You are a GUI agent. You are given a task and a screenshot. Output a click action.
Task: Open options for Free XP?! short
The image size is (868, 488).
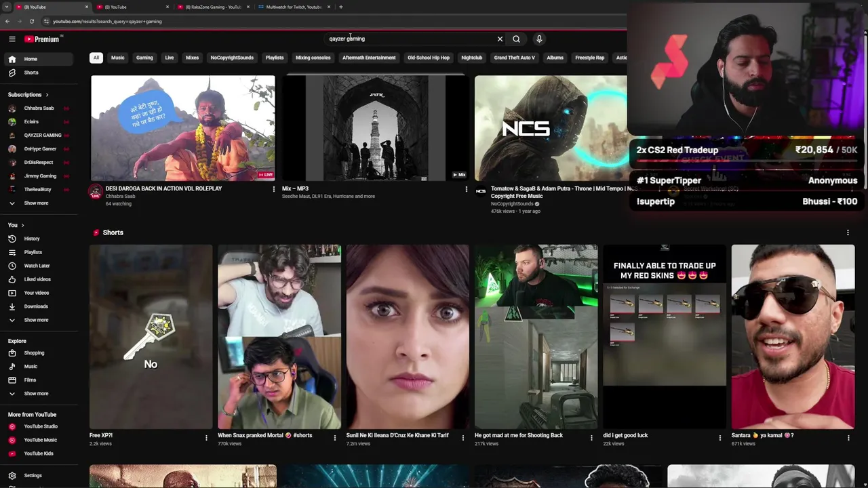206,438
